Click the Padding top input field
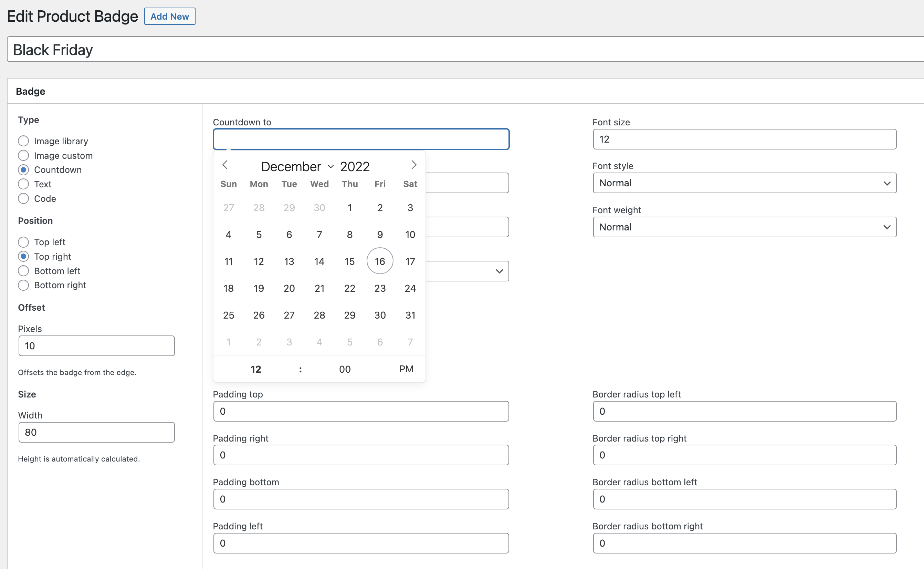The image size is (924, 569). pos(361,411)
